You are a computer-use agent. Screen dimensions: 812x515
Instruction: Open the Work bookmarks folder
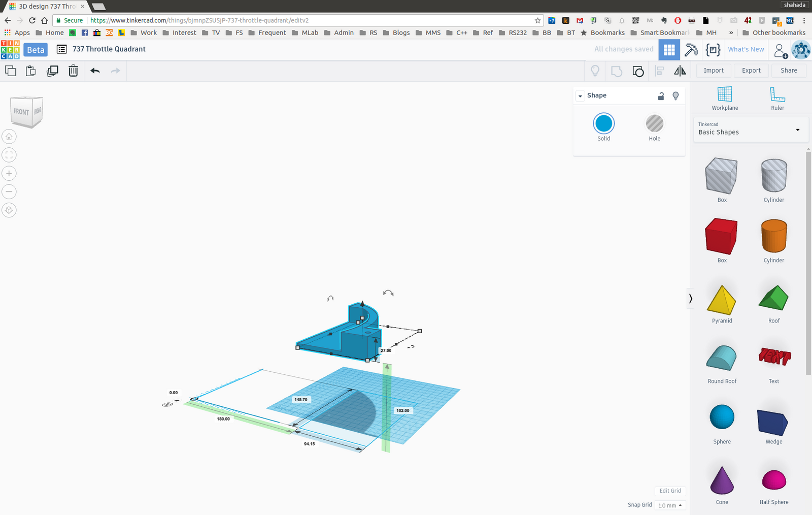point(144,33)
